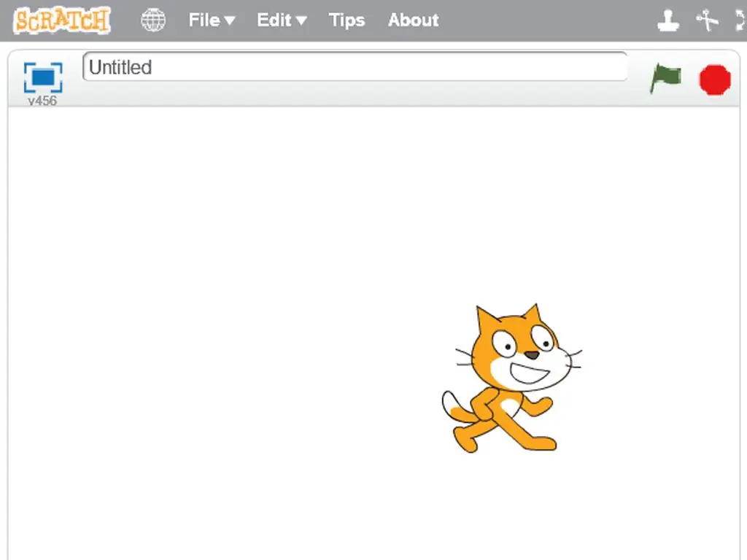Click the v456 version label
The height and width of the screenshot is (560, 747).
(42, 101)
